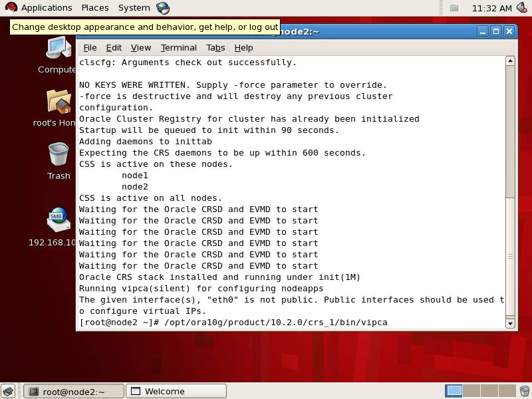Open the terminal File menu
The height and width of the screenshot is (399, 532).
90,48
